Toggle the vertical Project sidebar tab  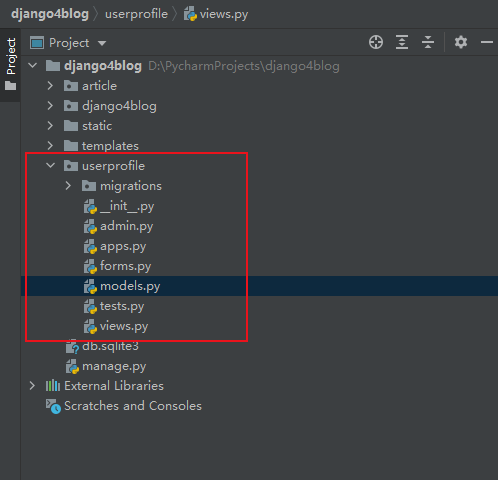11,56
